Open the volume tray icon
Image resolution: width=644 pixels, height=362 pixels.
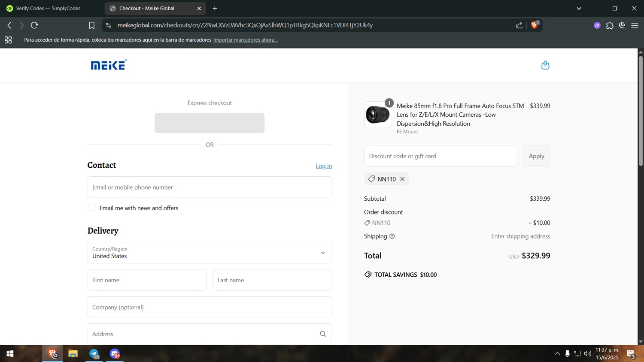(587, 354)
